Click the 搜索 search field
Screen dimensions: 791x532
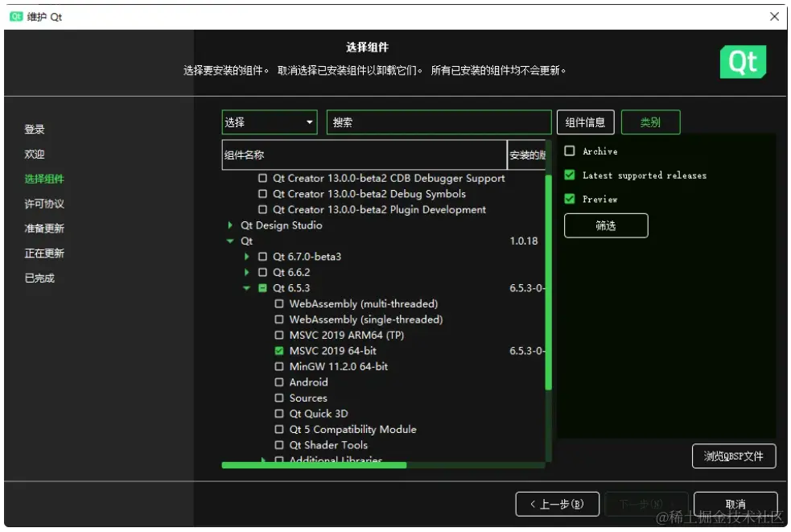tap(439, 122)
